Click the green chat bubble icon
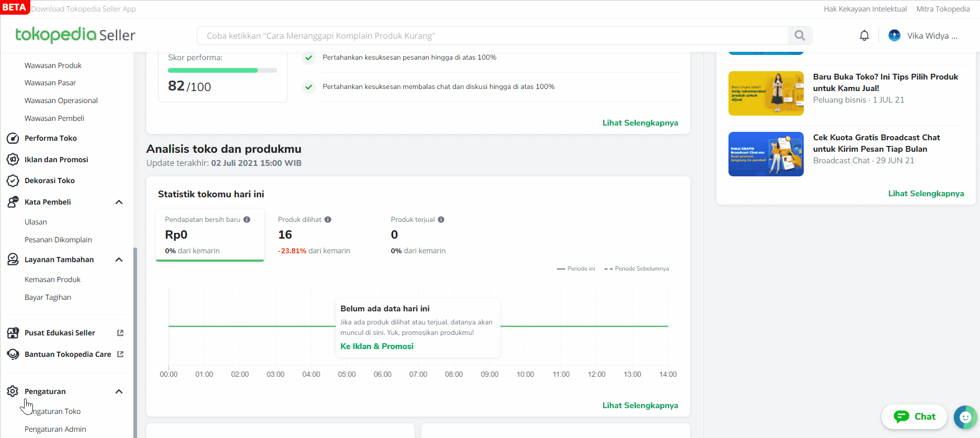The width and height of the screenshot is (980, 438). click(x=902, y=417)
